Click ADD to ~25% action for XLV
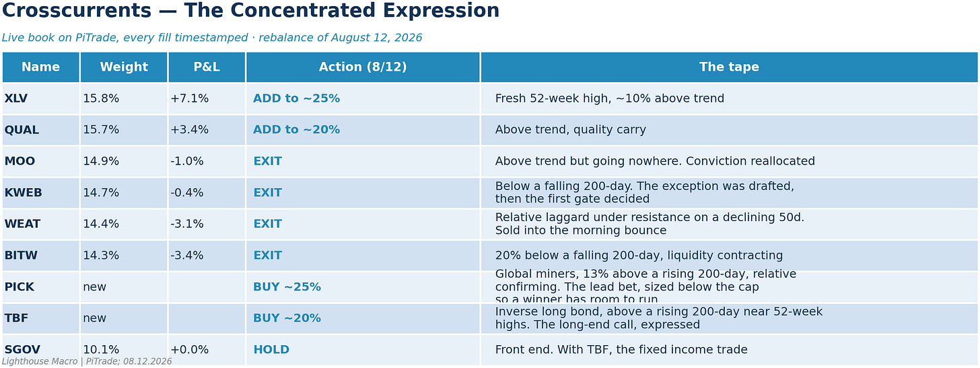 click(x=296, y=98)
